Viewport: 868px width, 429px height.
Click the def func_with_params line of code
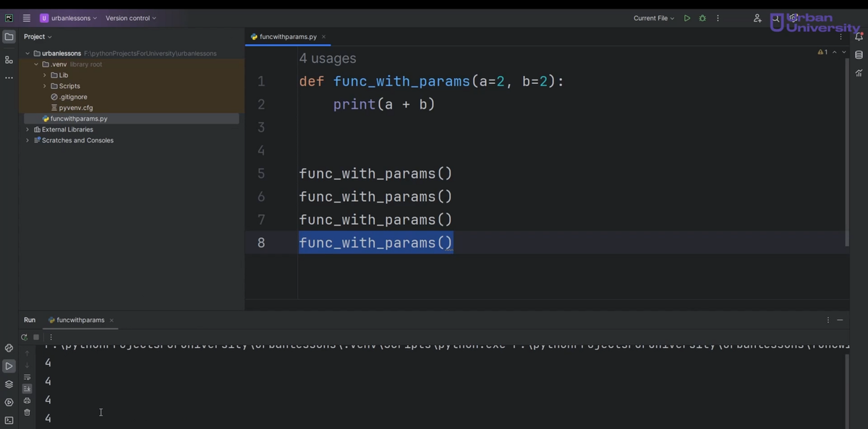point(432,82)
